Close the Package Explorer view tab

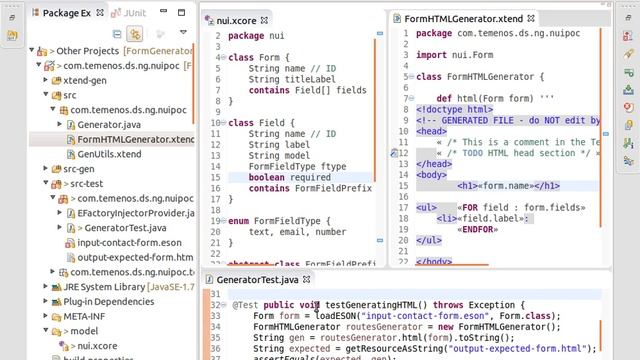point(100,13)
